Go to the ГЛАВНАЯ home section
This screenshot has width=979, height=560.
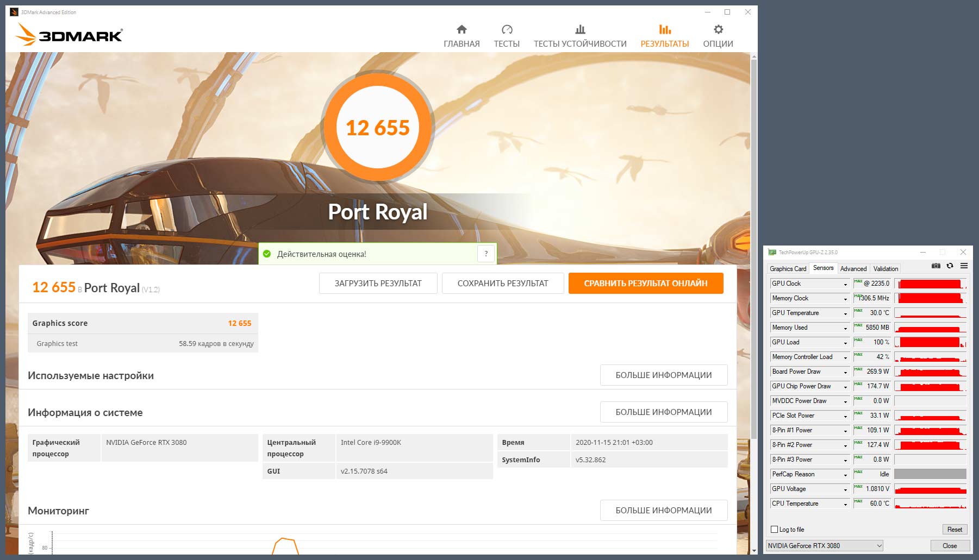coord(462,36)
